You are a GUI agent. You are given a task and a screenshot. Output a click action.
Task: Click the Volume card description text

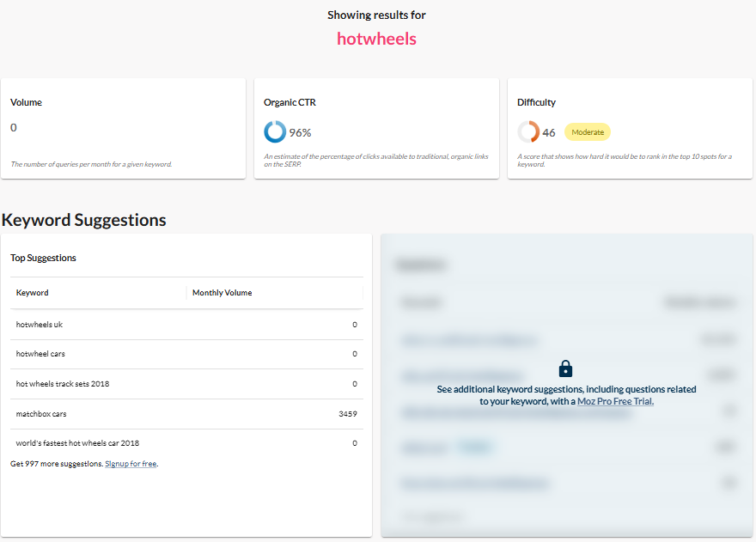[x=91, y=164]
